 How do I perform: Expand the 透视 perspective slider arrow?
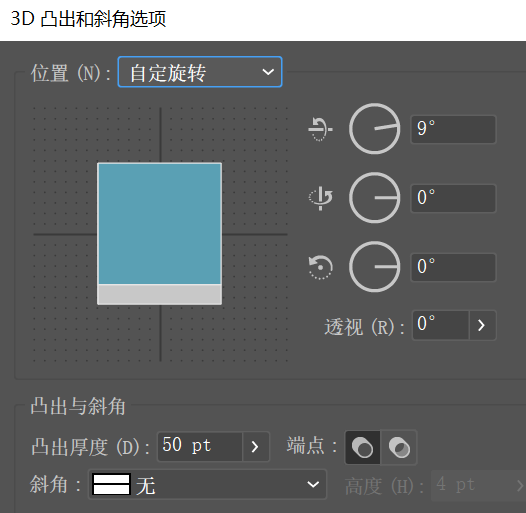[482, 325]
